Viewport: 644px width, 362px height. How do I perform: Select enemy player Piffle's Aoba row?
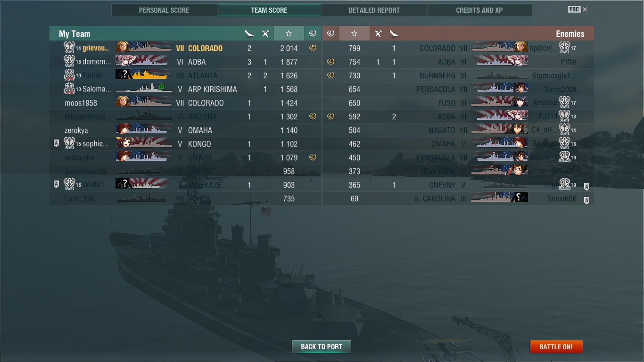pos(458,62)
